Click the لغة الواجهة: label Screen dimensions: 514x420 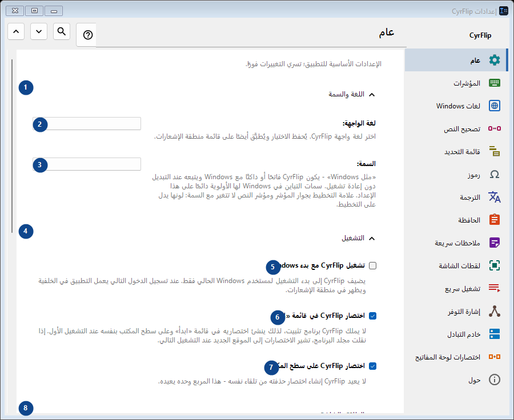359,123
